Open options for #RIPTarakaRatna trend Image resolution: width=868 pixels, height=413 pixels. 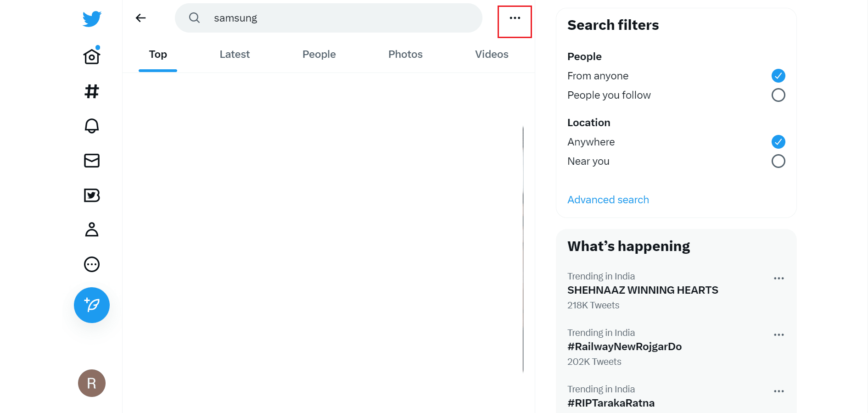(x=779, y=391)
